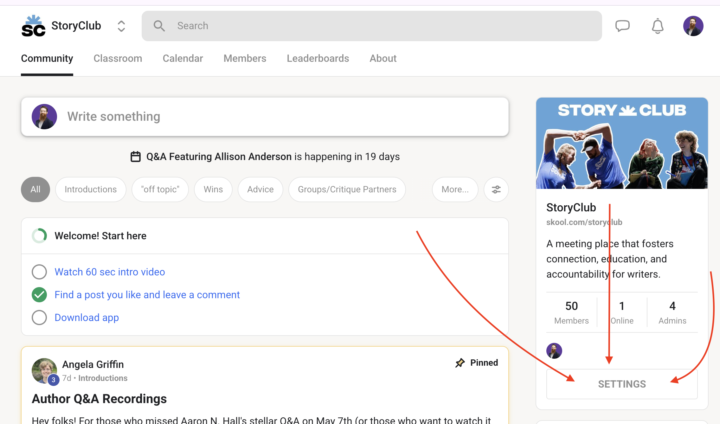Open Watch 60 sec intro video link
Image resolution: width=720 pixels, height=424 pixels.
point(110,272)
